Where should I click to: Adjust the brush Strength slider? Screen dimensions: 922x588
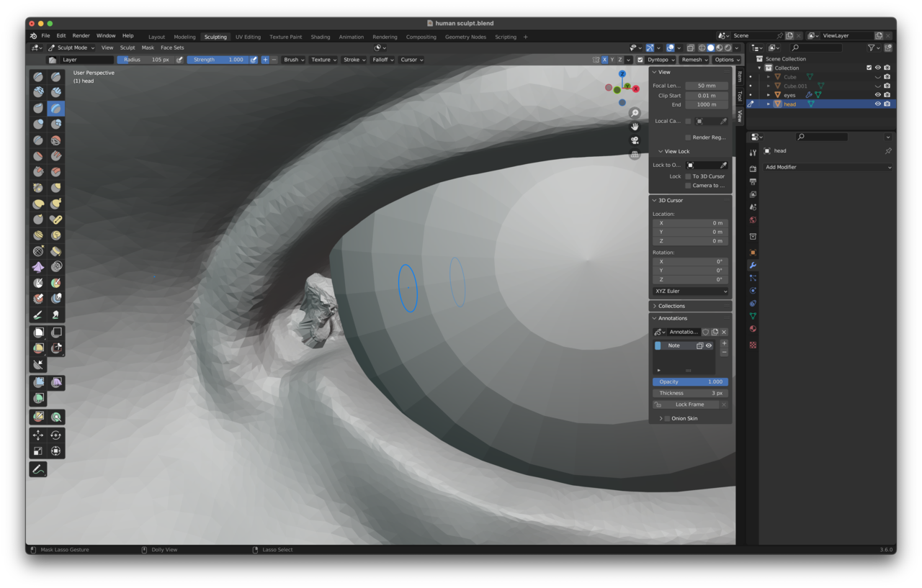pos(218,60)
